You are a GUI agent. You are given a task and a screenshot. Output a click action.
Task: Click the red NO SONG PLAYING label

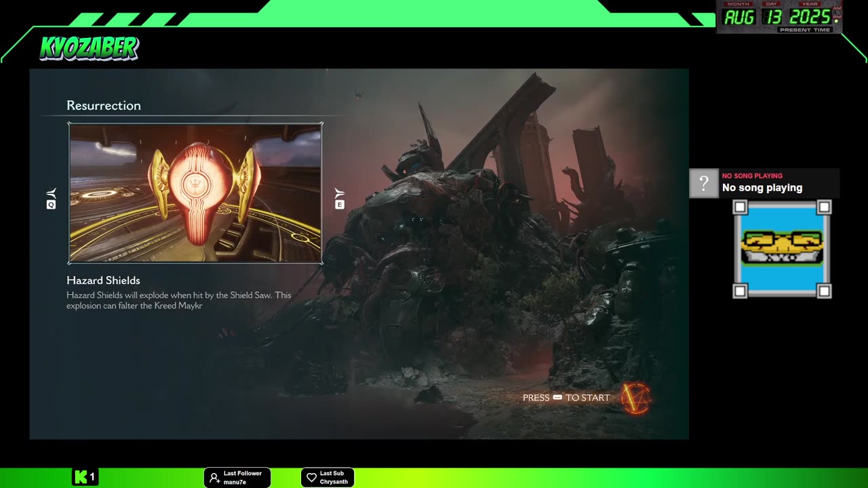click(752, 176)
